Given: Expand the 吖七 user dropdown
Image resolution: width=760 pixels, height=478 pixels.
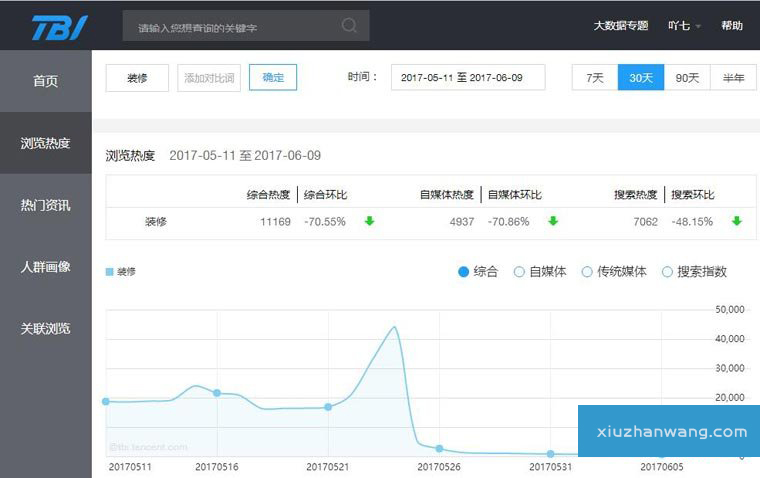Looking at the screenshot, I should pyautogui.click(x=685, y=26).
